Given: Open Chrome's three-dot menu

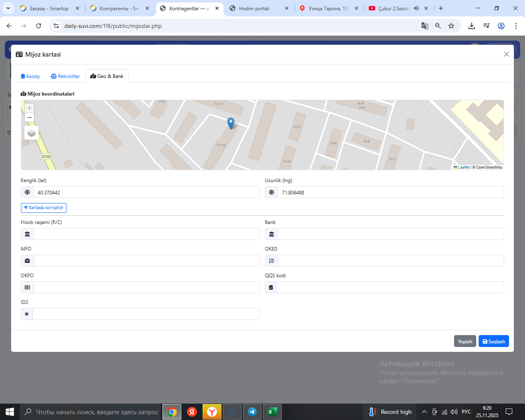Looking at the screenshot, I should point(516,26).
